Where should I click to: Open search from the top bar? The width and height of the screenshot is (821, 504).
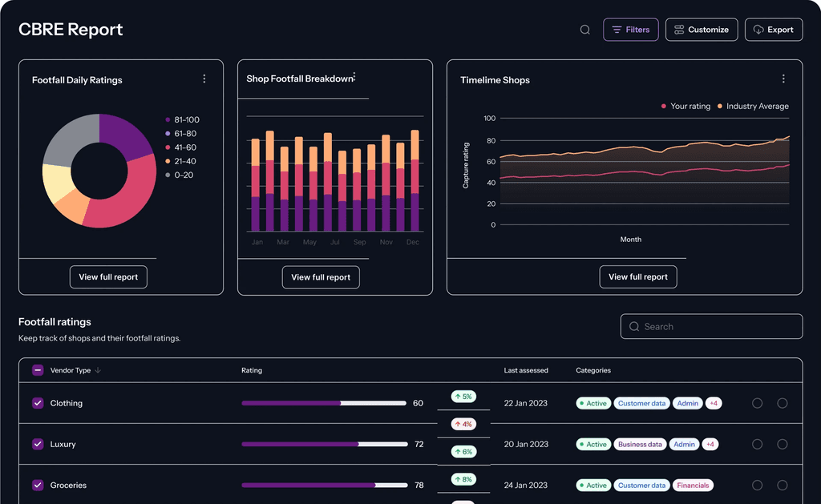(x=584, y=29)
